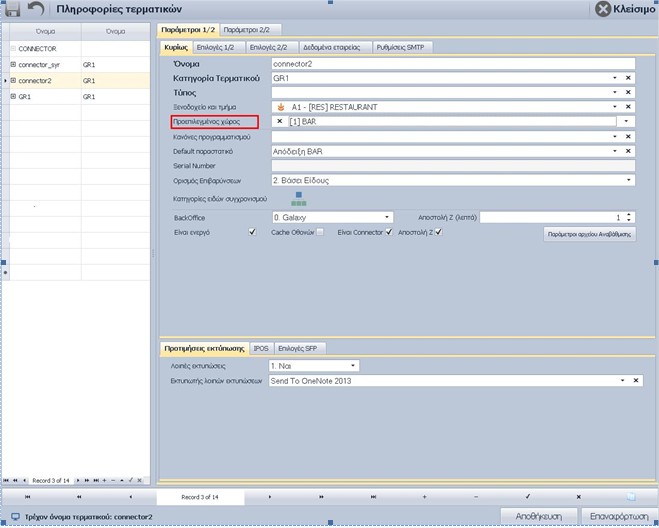659x528 pixels.
Task: Click left list navigator cancel X icon
Action: pyautogui.click(x=140, y=480)
